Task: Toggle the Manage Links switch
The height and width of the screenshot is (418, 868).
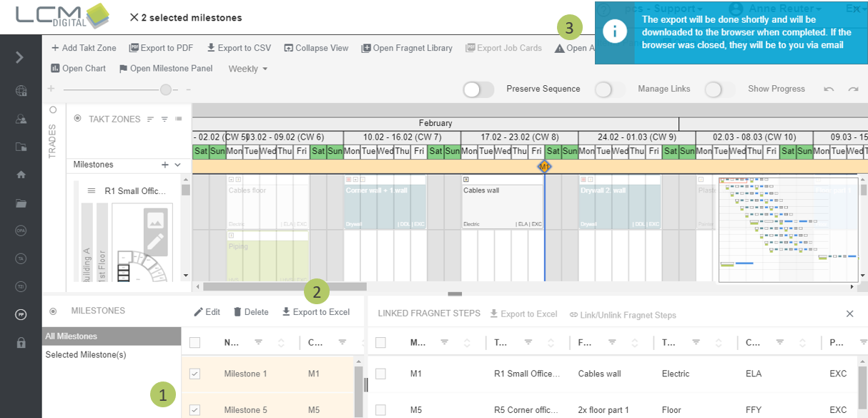Action: click(609, 89)
